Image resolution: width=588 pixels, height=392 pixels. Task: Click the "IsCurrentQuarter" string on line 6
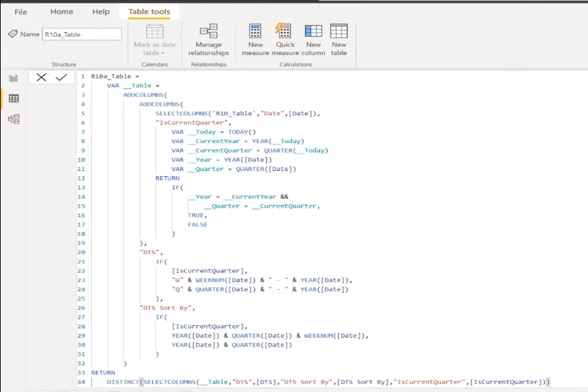click(x=193, y=123)
